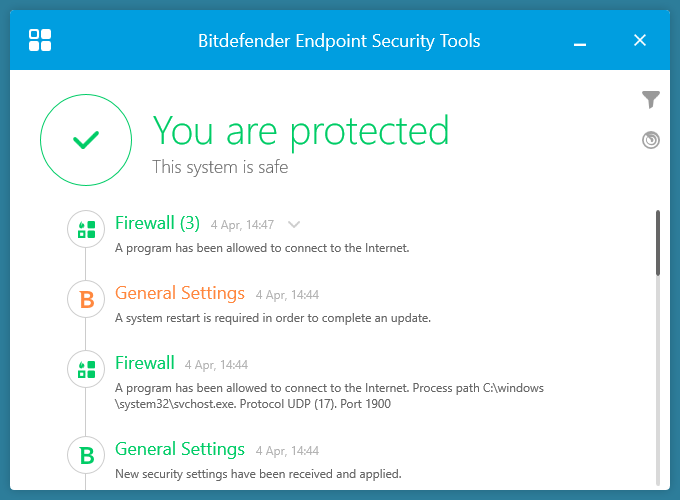Select the green General Settings event title

click(x=180, y=449)
